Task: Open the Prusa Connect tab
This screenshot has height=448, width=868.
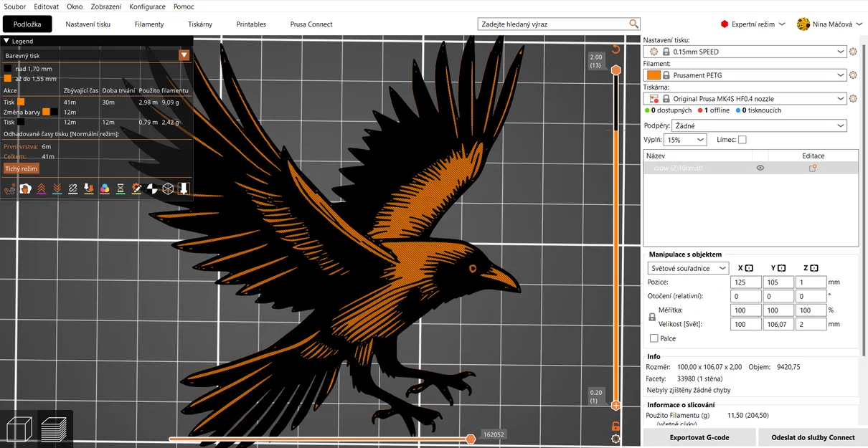Action: click(311, 24)
